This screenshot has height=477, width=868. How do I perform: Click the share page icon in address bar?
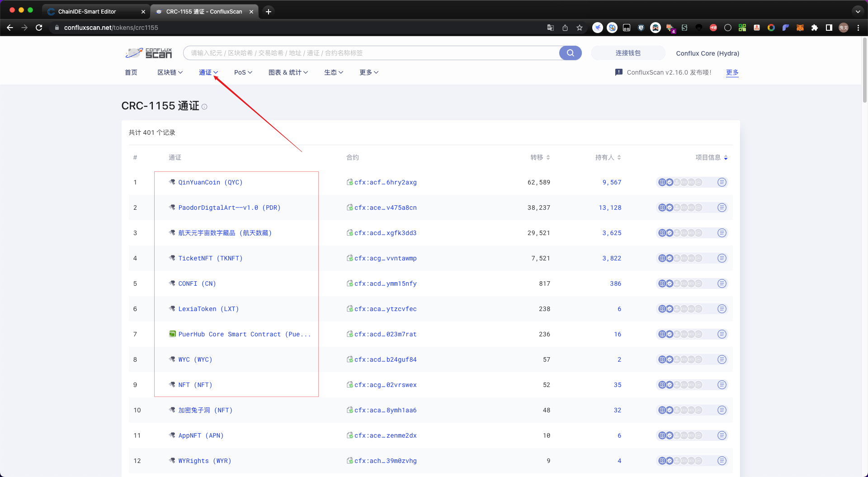565,28
